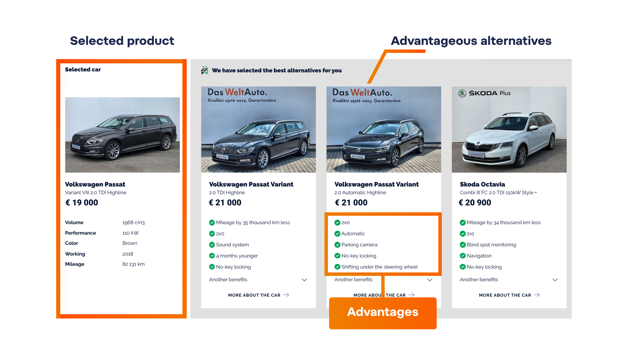Click green check beside 2x1

[x=463, y=233]
